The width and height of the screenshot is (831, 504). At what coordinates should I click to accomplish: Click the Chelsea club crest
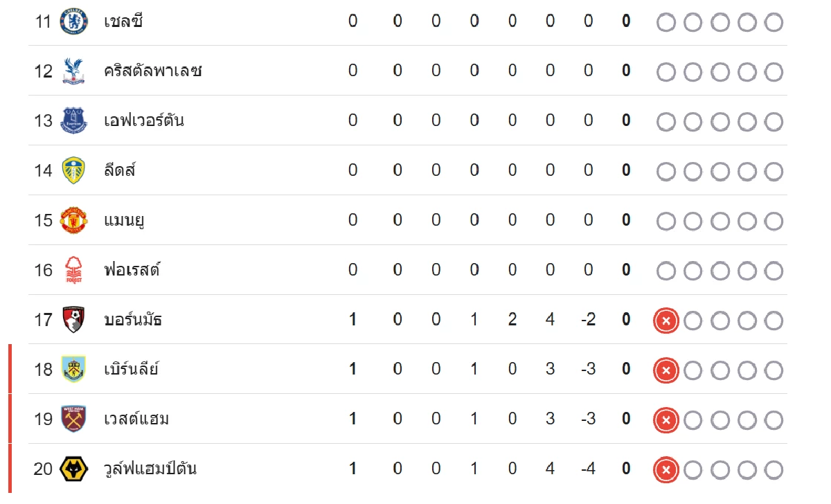pyautogui.click(x=73, y=21)
